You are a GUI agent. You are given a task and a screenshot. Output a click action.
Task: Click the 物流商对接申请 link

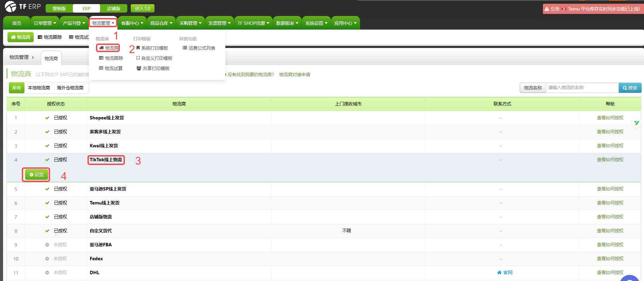pyautogui.click(x=294, y=75)
